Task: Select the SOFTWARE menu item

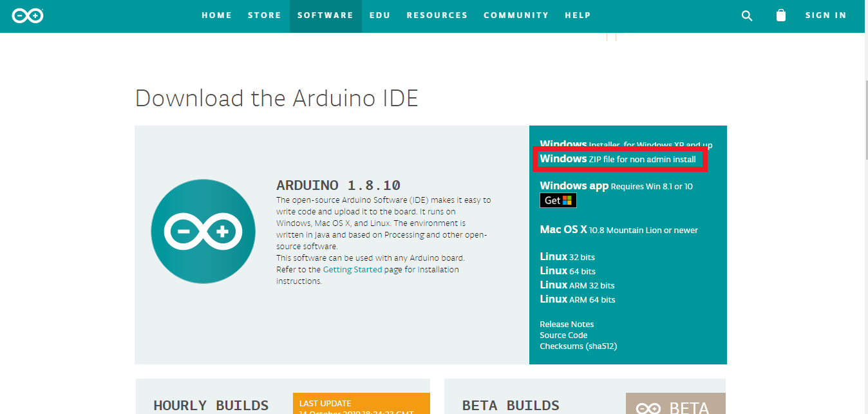Action: tap(325, 15)
